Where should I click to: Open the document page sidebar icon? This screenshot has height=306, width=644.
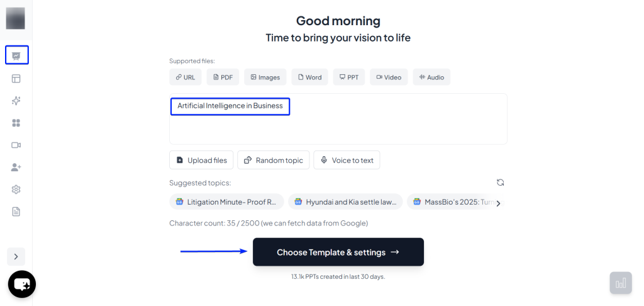coord(16,212)
